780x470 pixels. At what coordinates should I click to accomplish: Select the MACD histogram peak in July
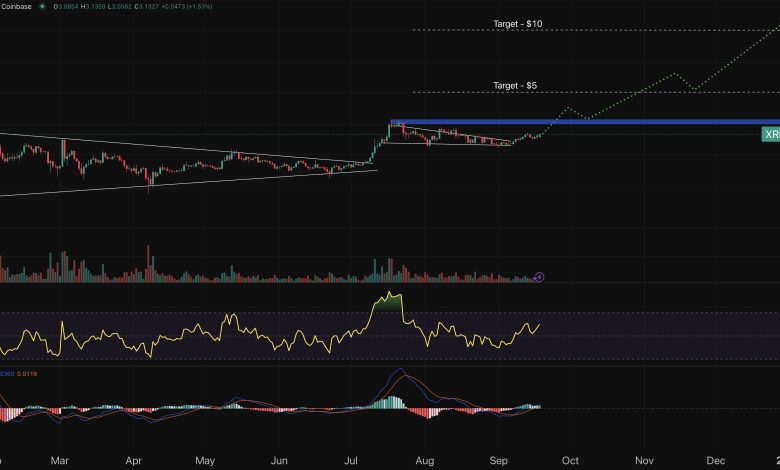(390, 402)
